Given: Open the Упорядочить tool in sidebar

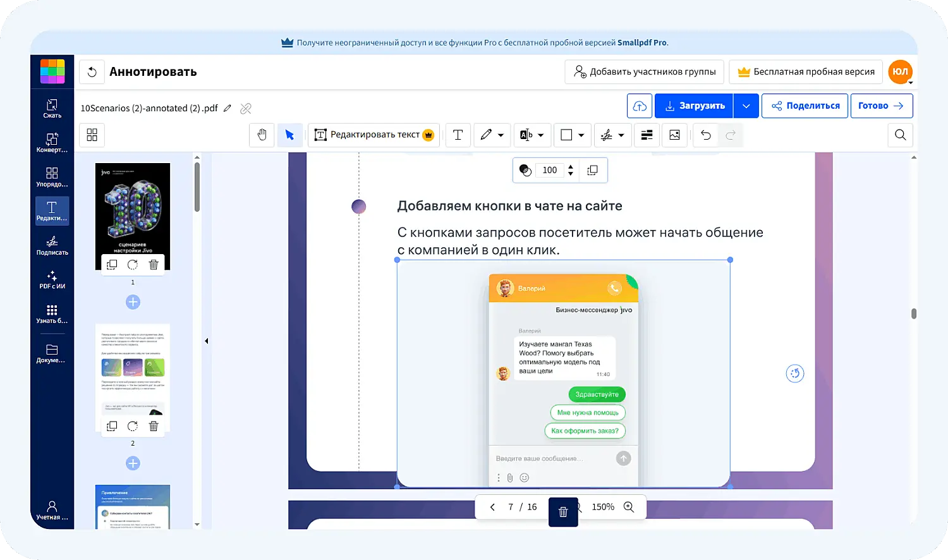Looking at the screenshot, I should tap(52, 176).
